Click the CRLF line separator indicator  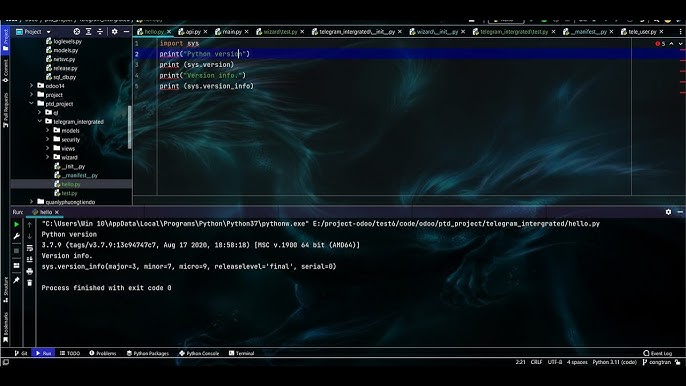click(x=536, y=362)
